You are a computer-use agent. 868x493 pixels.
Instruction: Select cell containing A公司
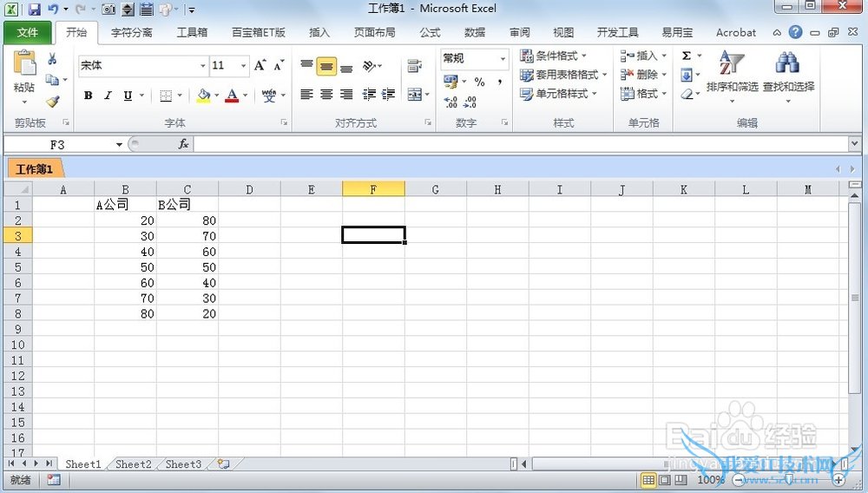(x=125, y=205)
